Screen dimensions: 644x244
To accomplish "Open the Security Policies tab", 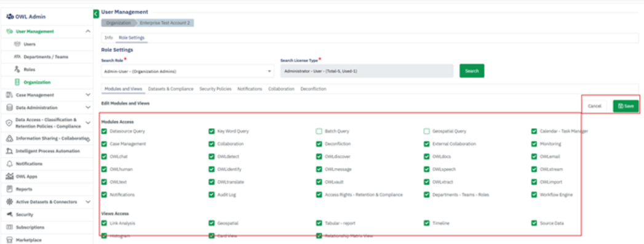I will point(215,89).
